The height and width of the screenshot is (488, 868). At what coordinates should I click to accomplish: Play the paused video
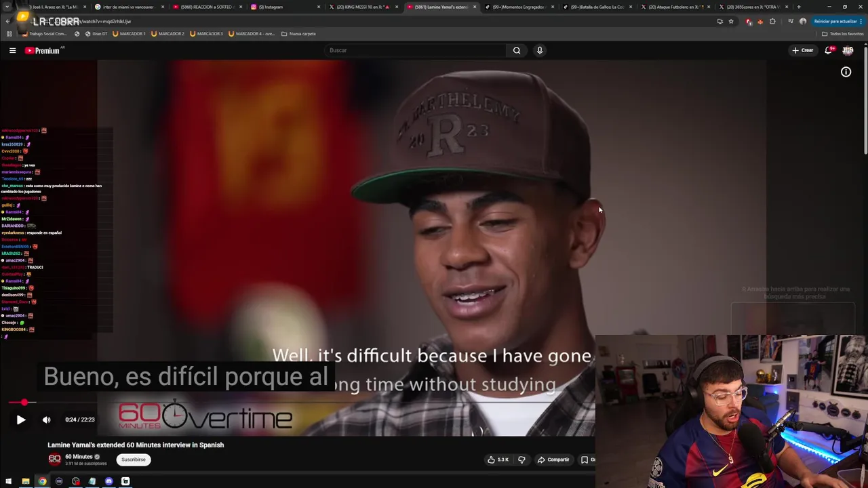21,420
